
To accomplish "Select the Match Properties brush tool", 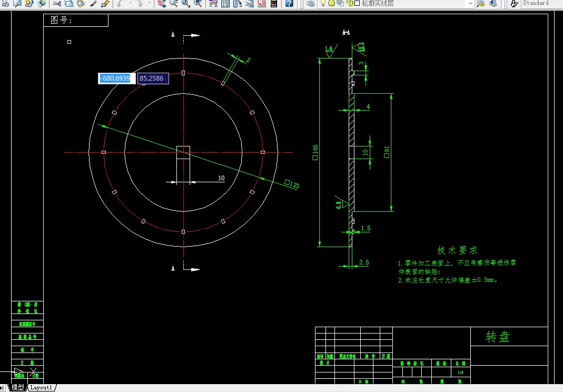I will 93,3.
